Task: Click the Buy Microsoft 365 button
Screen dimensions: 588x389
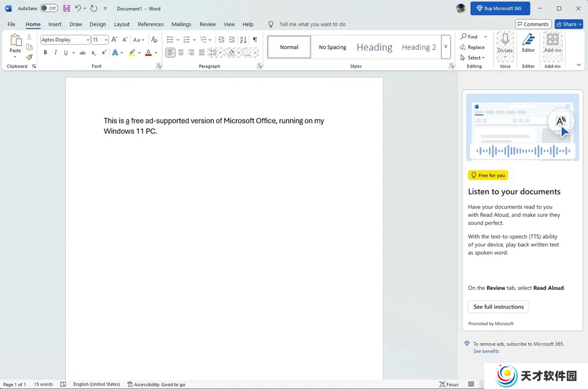Action: [x=500, y=8]
